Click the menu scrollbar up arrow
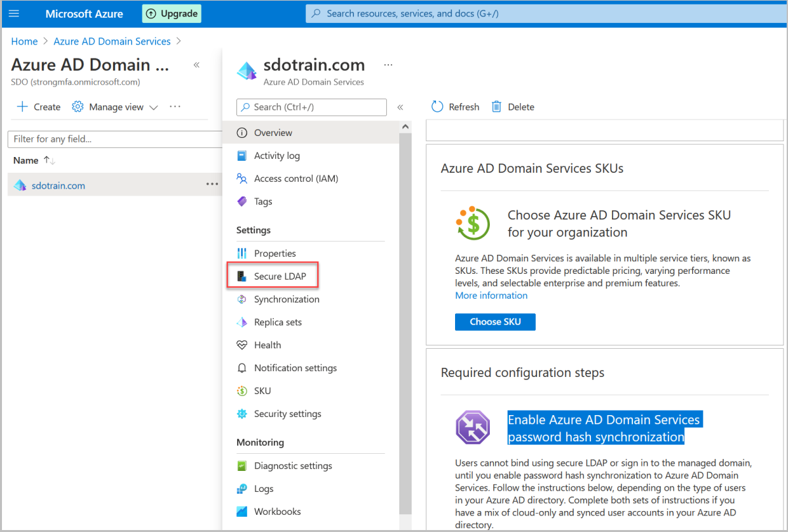Image resolution: width=788 pixels, height=532 pixels. coord(405,126)
